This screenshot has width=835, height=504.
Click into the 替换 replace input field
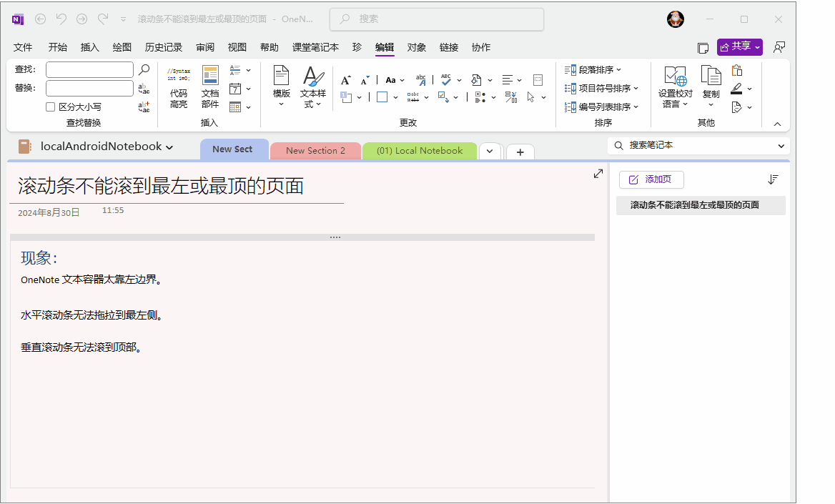(89, 89)
